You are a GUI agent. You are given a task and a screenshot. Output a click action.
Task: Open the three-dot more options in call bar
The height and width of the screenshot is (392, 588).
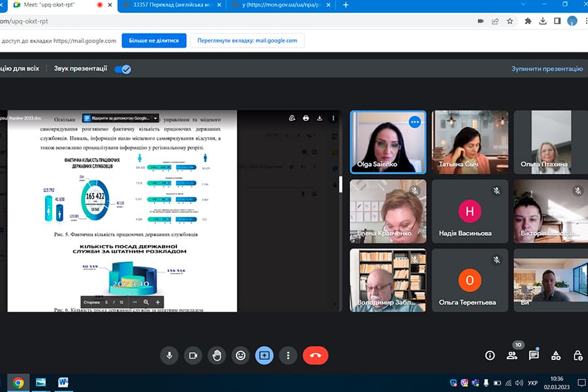coord(288,355)
